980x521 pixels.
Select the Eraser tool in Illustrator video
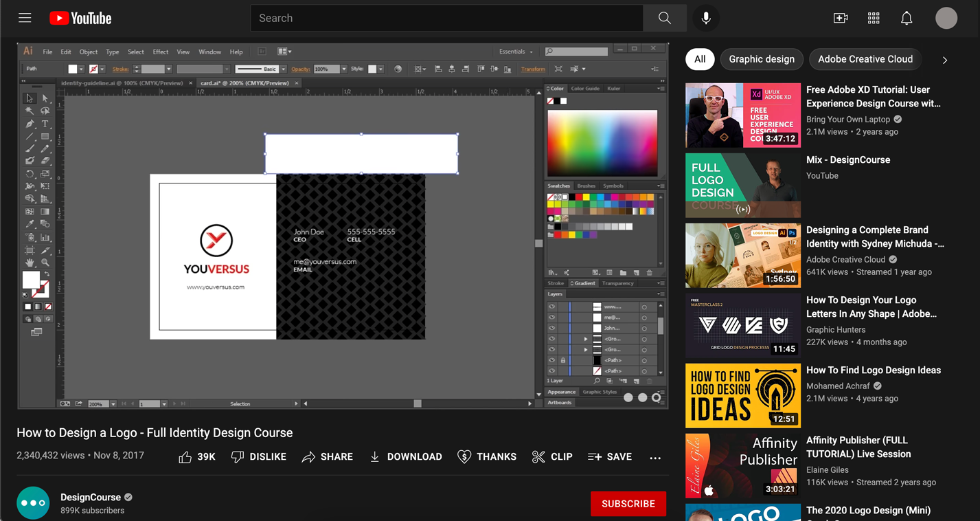click(x=45, y=161)
